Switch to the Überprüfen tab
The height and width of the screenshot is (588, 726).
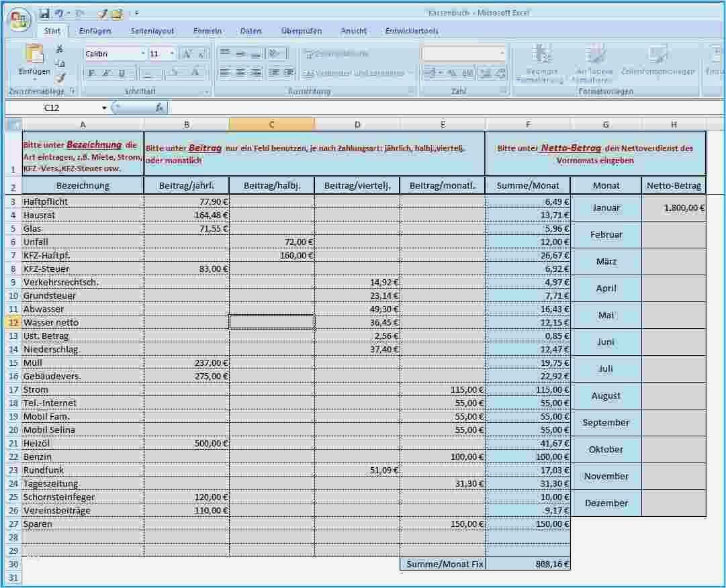tap(302, 31)
